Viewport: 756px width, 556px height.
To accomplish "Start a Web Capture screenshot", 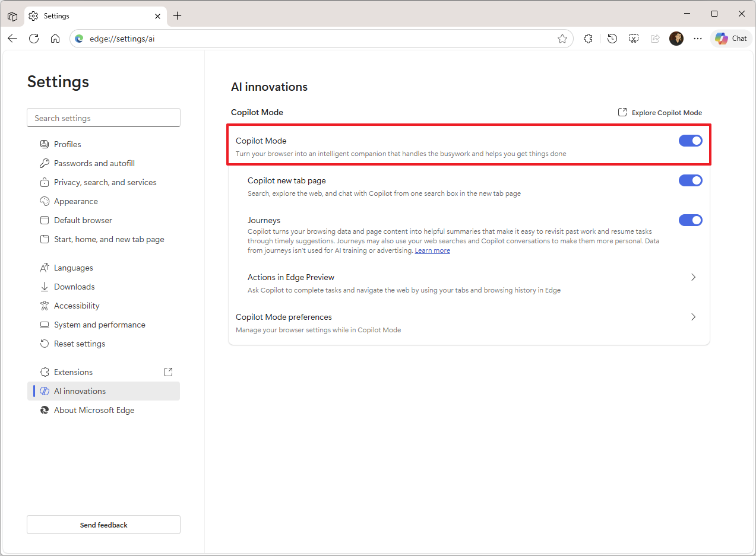I will [x=633, y=38].
